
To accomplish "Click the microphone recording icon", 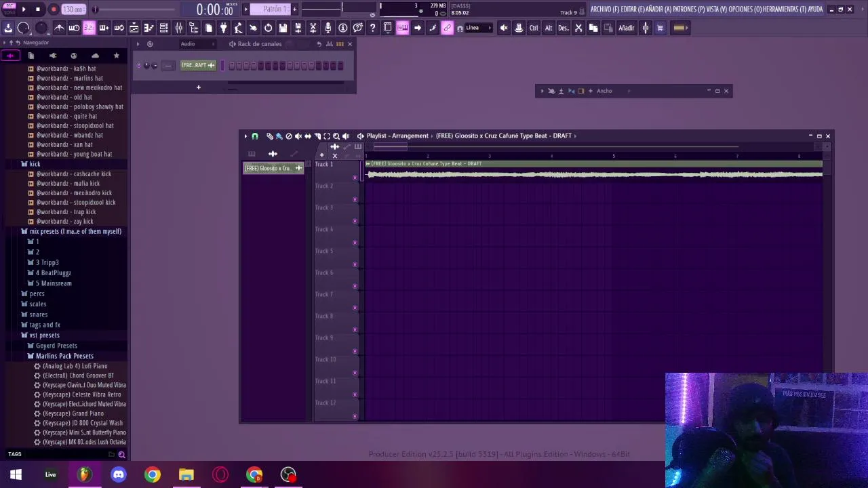I will coord(328,28).
